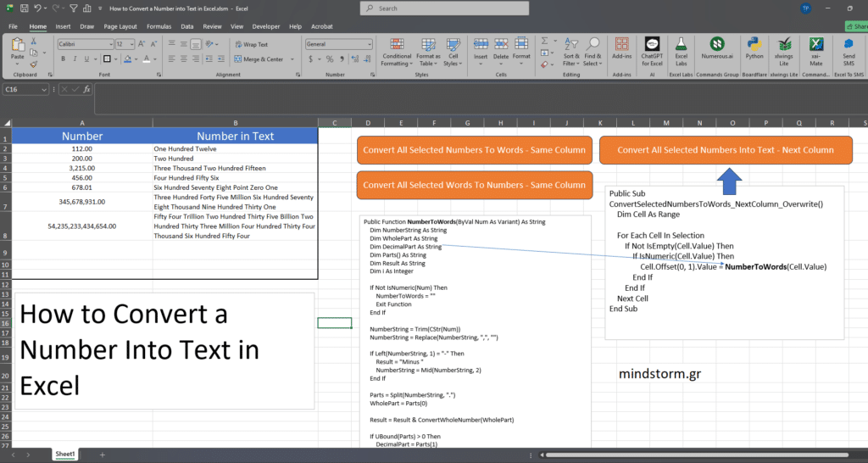Toggle Wrap Text for the cell
The width and height of the screenshot is (868, 463).
(x=251, y=44)
